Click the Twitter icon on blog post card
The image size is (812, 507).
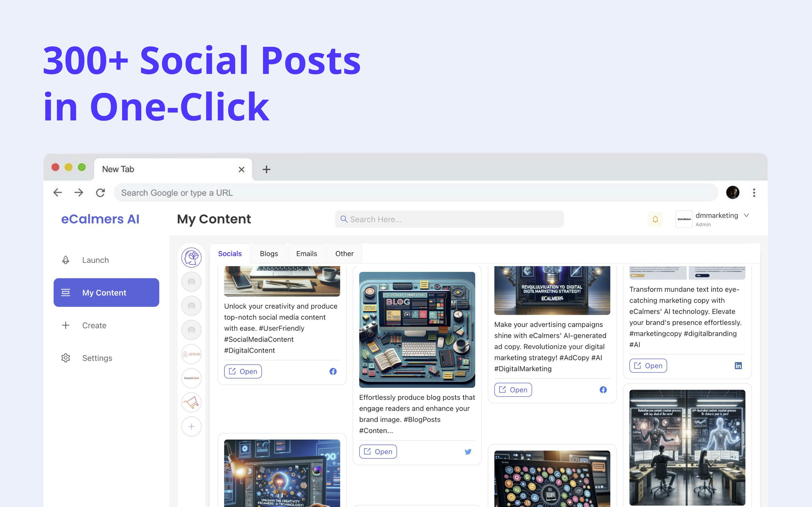click(x=468, y=452)
